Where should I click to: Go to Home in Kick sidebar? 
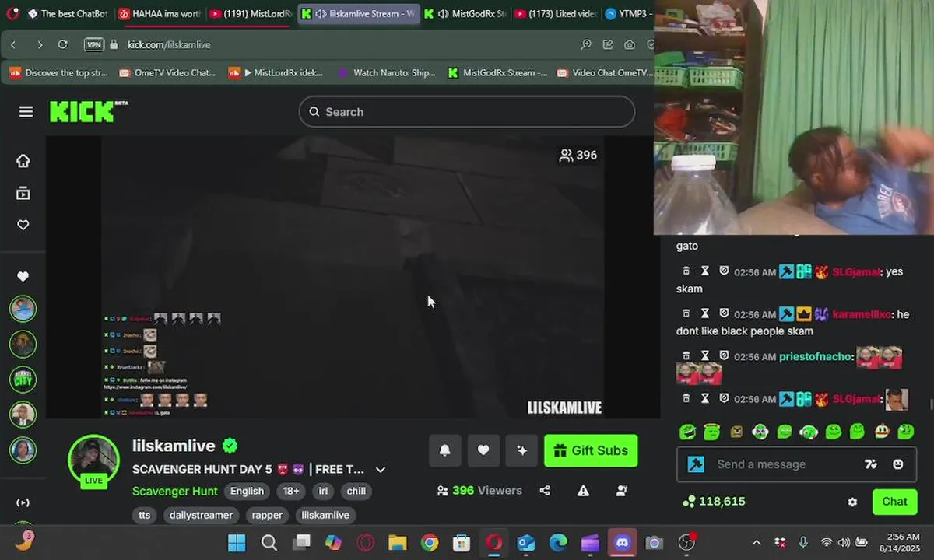(23, 161)
